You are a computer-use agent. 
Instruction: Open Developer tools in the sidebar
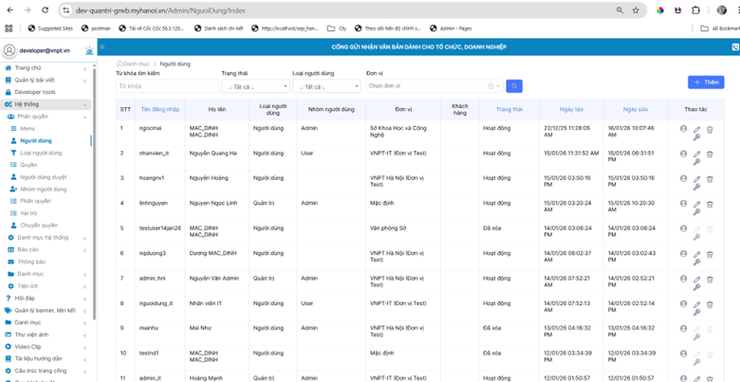tap(35, 92)
